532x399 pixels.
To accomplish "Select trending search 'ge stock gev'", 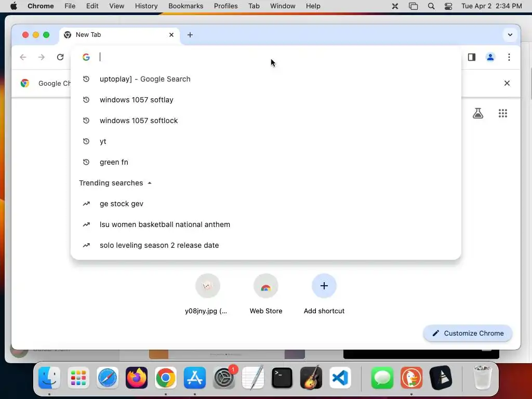I will point(265,204).
